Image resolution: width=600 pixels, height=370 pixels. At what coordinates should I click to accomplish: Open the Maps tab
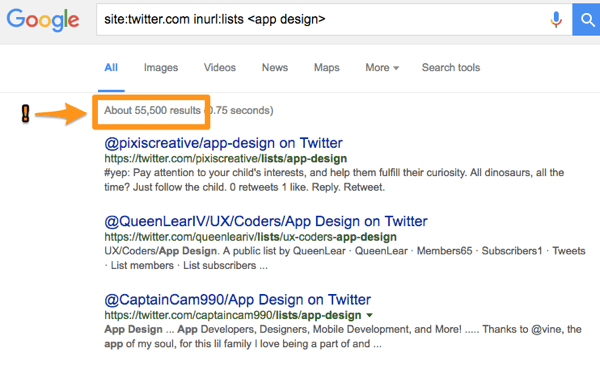pyautogui.click(x=327, y=68)
